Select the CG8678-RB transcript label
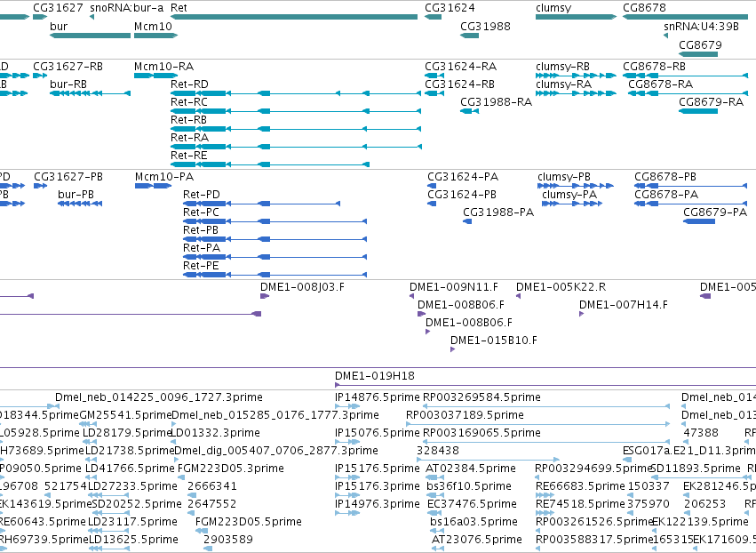The height and width of the screenshot is (553, 756). click(654, 66)
